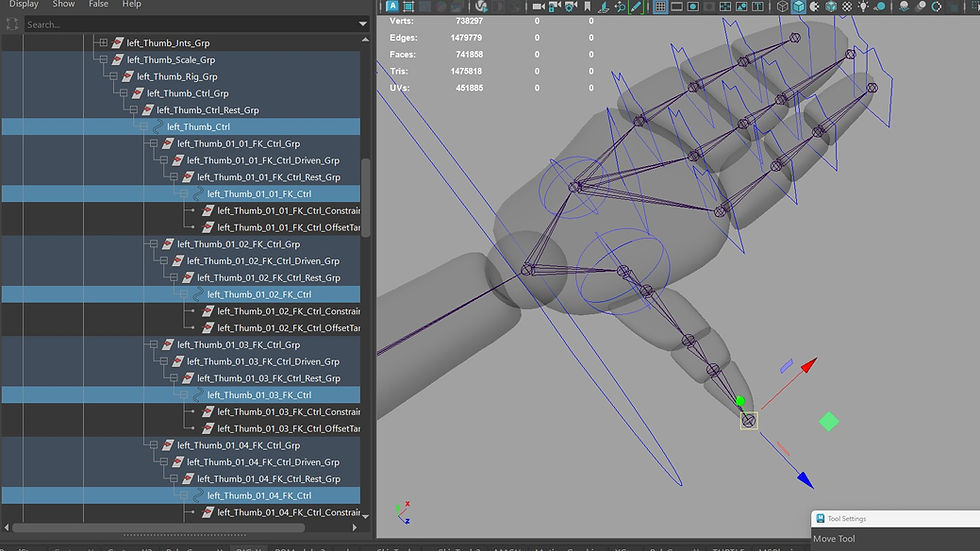Collapse the left_Thumb_01_02_FK_Ctrl_Grp node
980x551 pixels.
[153, 244]
